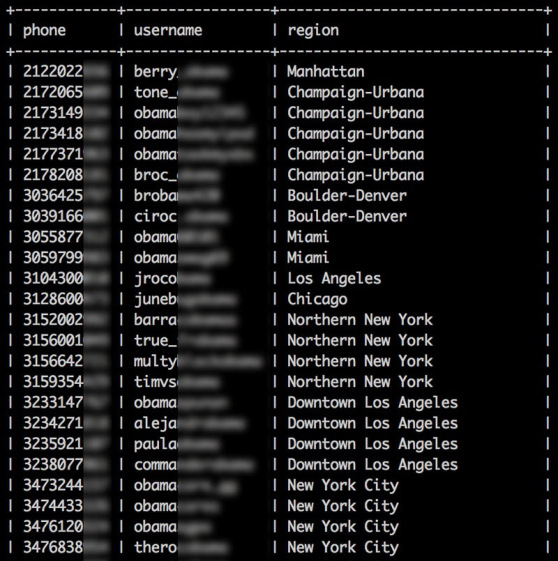This screenshot has height=561, width=558.
Task: Click the username starting with broba
Action: pos(177,196)
